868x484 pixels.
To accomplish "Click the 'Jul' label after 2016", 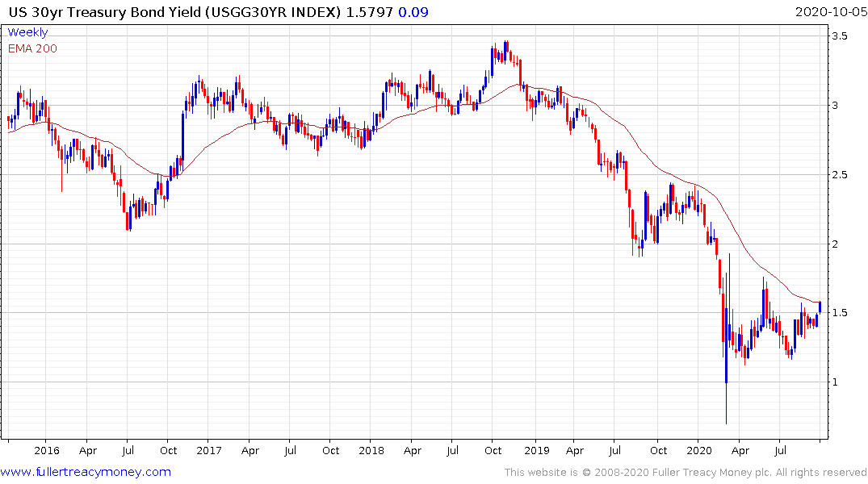I will [x=128, y=450].
